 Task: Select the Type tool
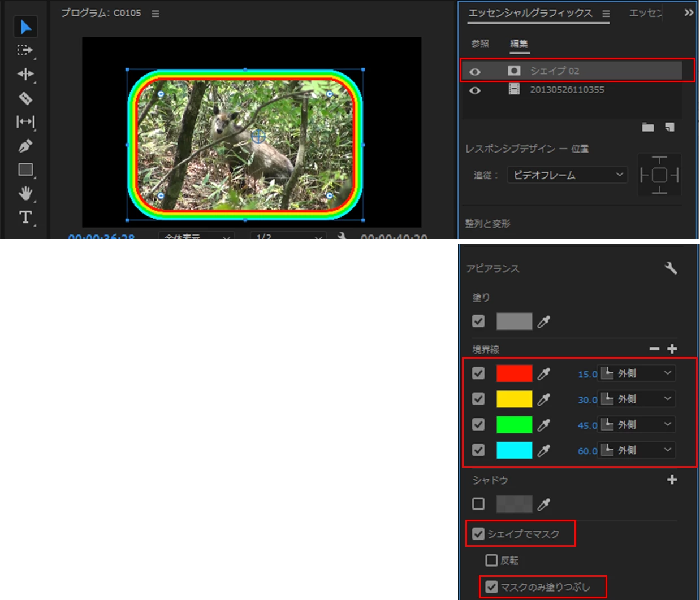(25, 217)
